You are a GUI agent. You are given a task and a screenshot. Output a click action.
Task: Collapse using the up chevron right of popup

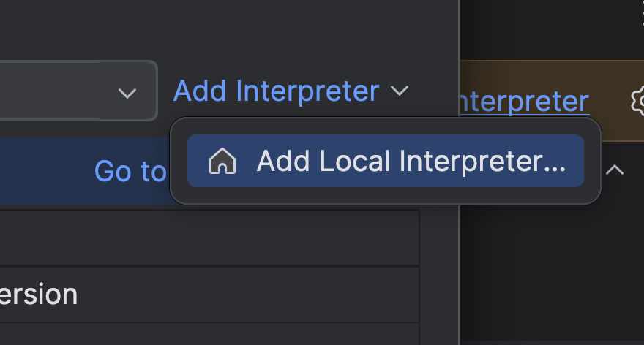(615, 170)
